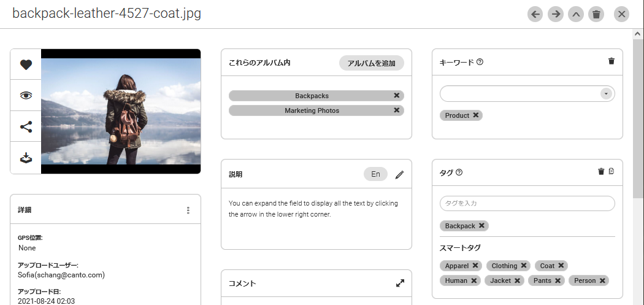
Task: Open the keyword dropdown arrow
Action: (x=606, y=93)
